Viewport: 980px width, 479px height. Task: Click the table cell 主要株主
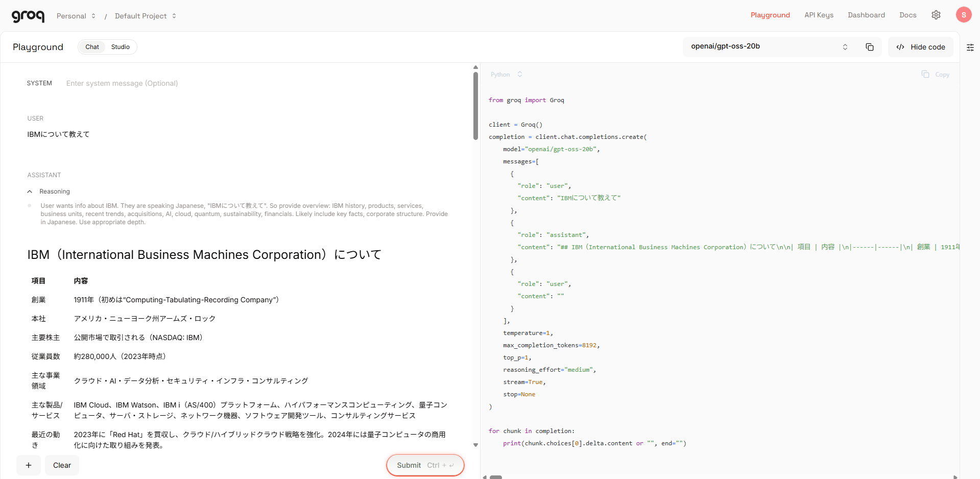[x=46, y=338]
